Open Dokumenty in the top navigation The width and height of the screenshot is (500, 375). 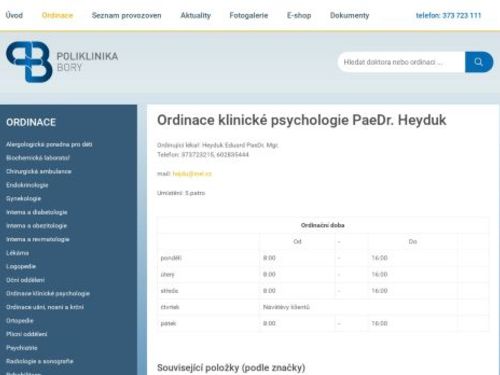(x=350, y=15)
